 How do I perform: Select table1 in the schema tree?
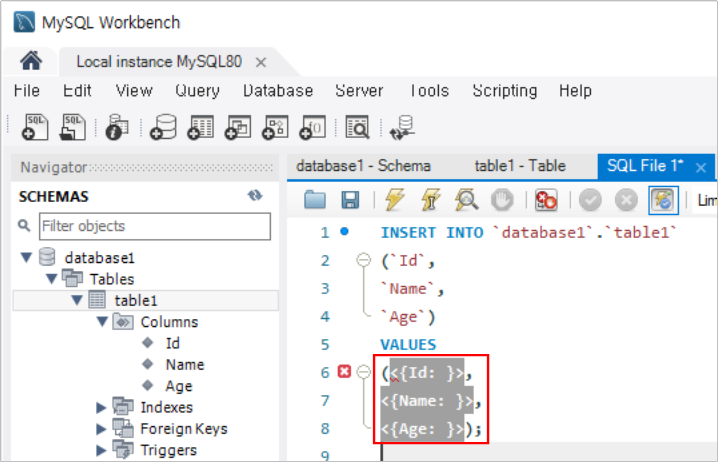(x=136, y=300)
